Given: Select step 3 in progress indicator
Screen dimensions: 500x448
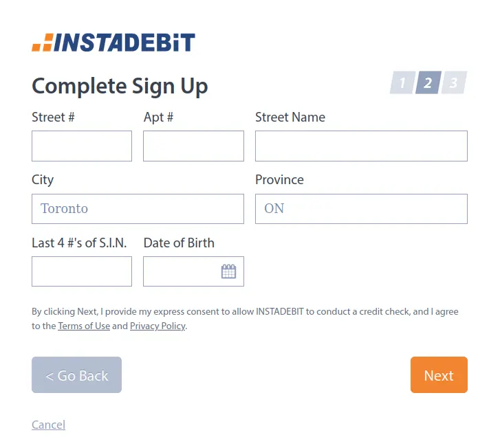Looking at the screenshot, I should pyautogui.click(x=454, y=82).
